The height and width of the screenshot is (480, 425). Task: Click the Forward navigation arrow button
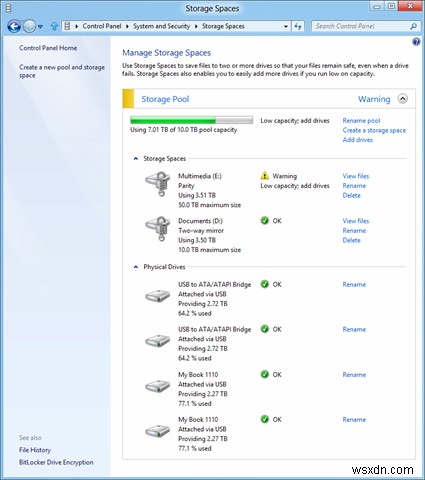point(30,26)
